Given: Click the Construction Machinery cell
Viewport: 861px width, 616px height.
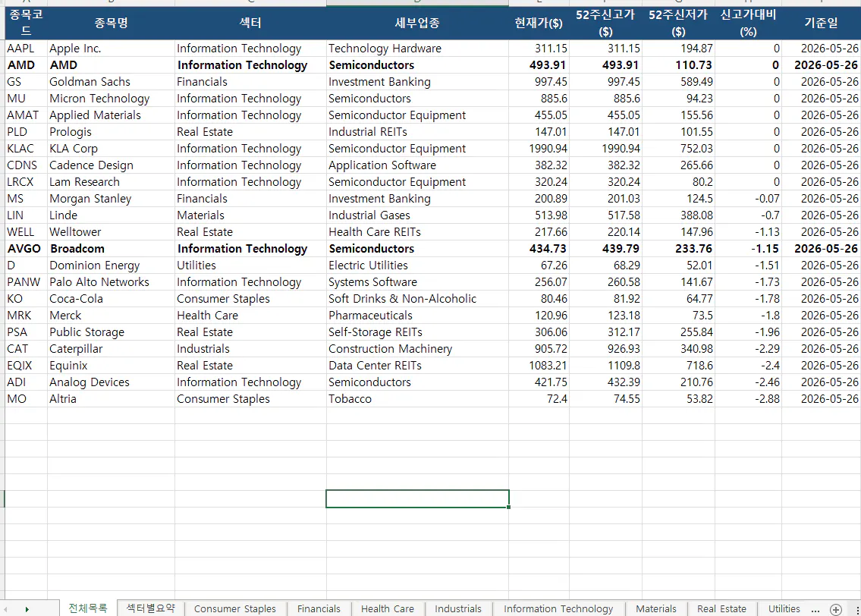Looking at the screenshot, I should 417,349.
